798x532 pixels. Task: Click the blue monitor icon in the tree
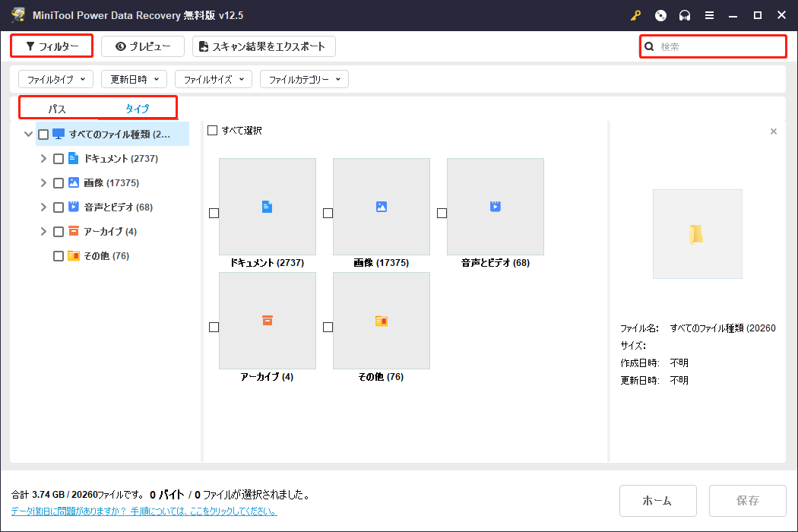pos(59,135)
